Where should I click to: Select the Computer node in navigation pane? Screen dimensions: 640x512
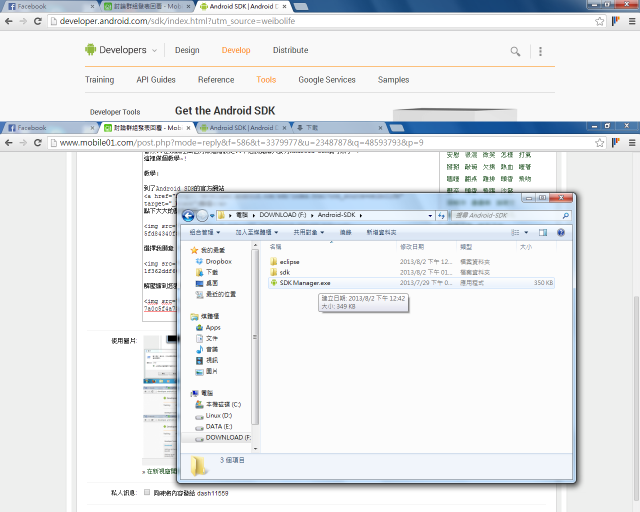[x=202, y=393]
